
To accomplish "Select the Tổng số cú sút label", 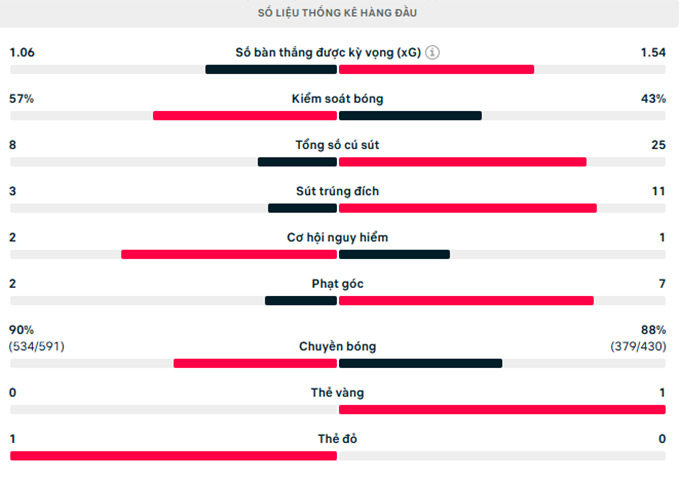I will [337, 145].
